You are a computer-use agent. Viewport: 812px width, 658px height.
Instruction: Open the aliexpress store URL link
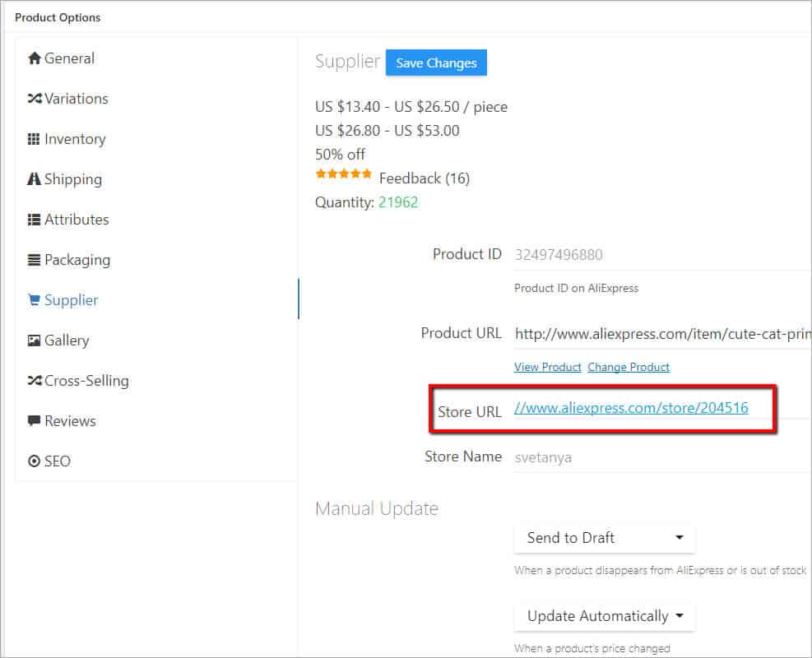[x=631, y=407]
